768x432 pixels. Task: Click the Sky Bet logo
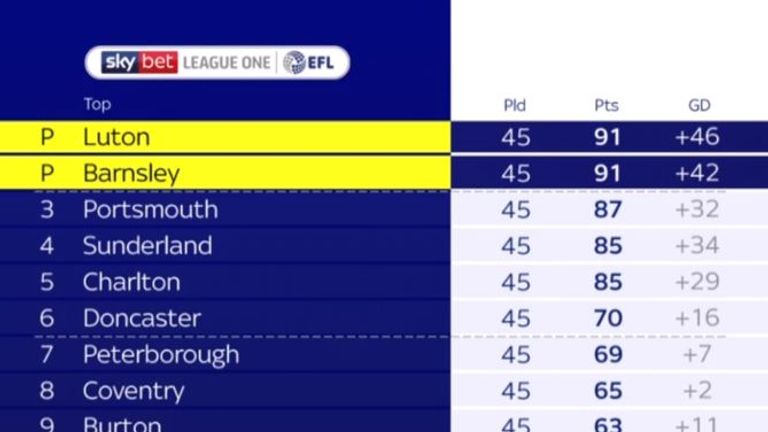(x=140, y=63)
